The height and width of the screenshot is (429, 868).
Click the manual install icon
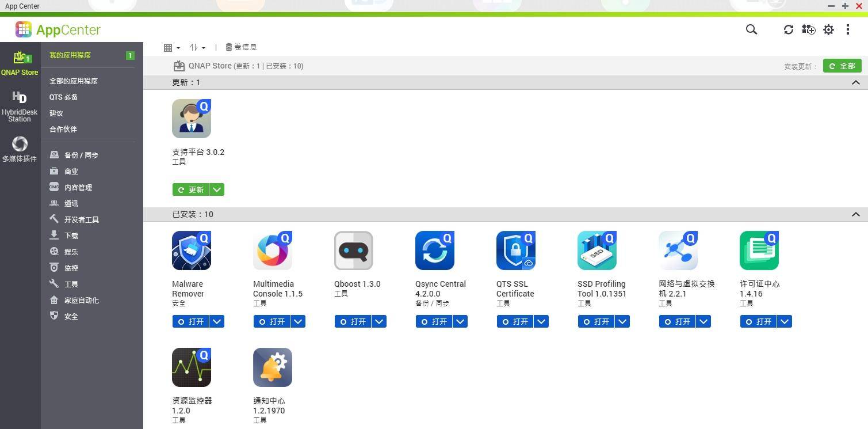tap(808, 29)
